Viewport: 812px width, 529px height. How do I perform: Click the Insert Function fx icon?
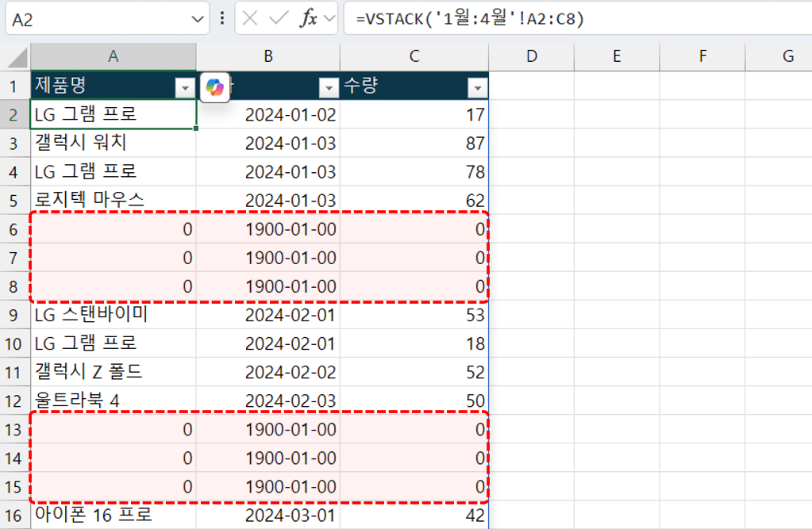(x=308, y=18)
